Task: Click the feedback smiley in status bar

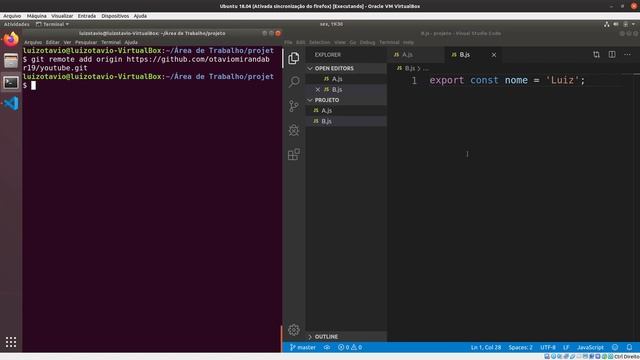Action: (615, 347)
